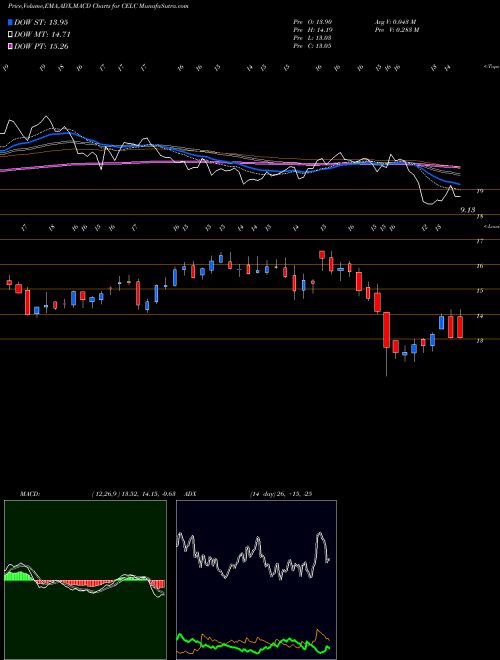Click the 16 price axis label
Viewport: 500px width, 660px height.
(x=479, y=266)
